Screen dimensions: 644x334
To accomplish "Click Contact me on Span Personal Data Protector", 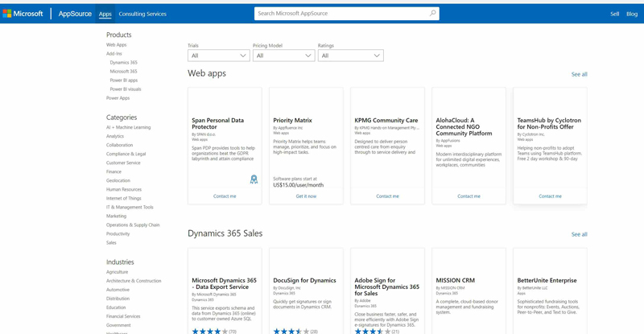I will [x=225, y=196].
